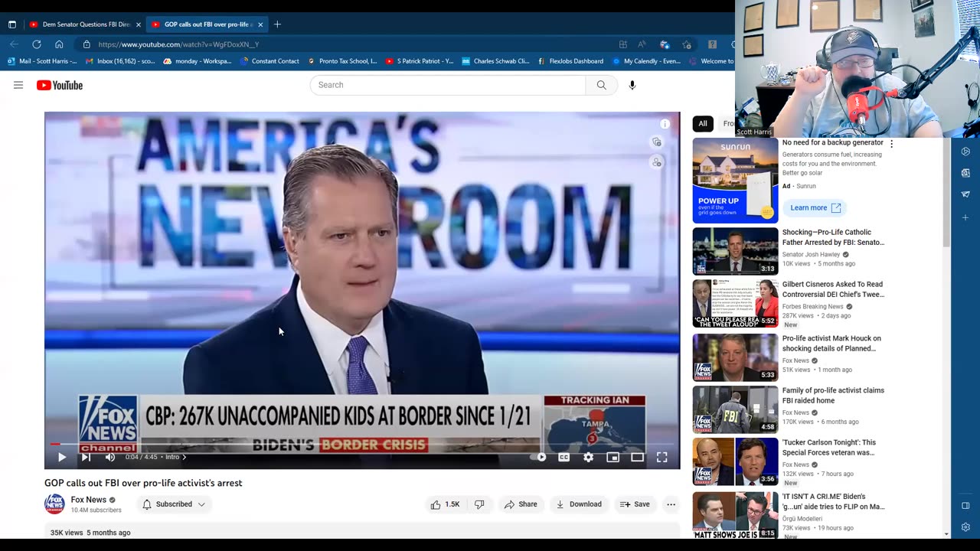Open the paper-plane icon in Edge sidebar
The image size is (980, 551).
coord(965,194)
